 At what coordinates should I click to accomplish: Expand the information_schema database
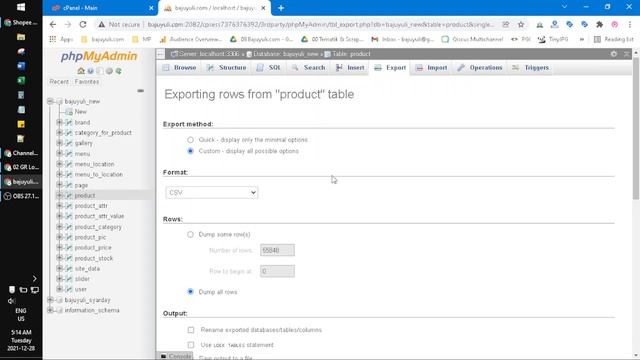pyautogui.click(x=50, y=310)
